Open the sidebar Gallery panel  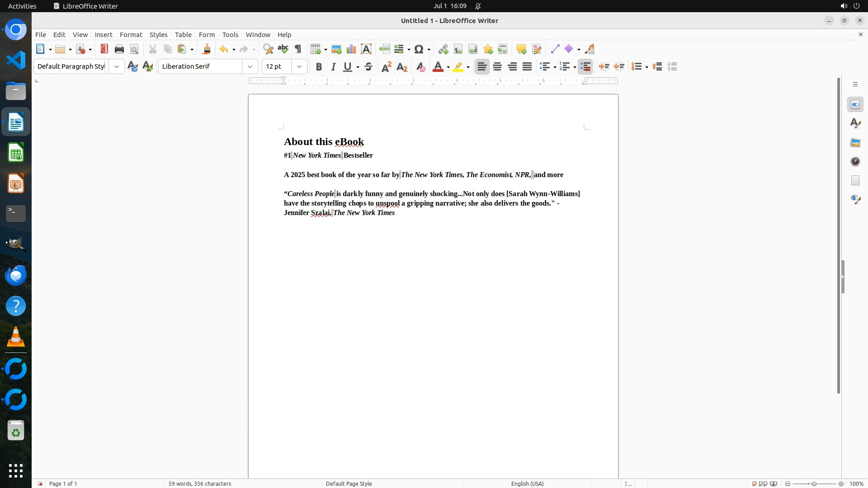[x=855, y=143]
